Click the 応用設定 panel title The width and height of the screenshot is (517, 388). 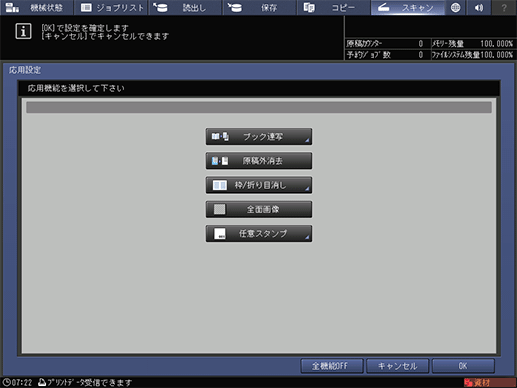click(x=25, y=70)
